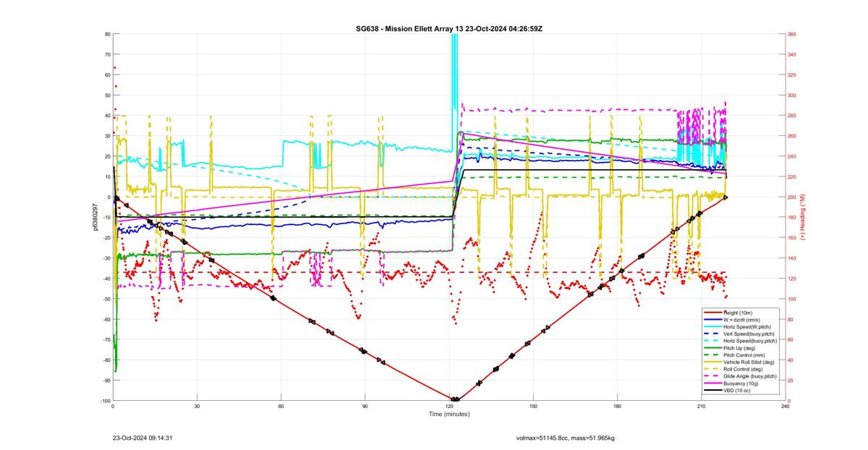The height and width of the screenshot is (450, 868).
Task: Select the 'Buoyancy (10g)' legend entry
Action: coord(741,383)
